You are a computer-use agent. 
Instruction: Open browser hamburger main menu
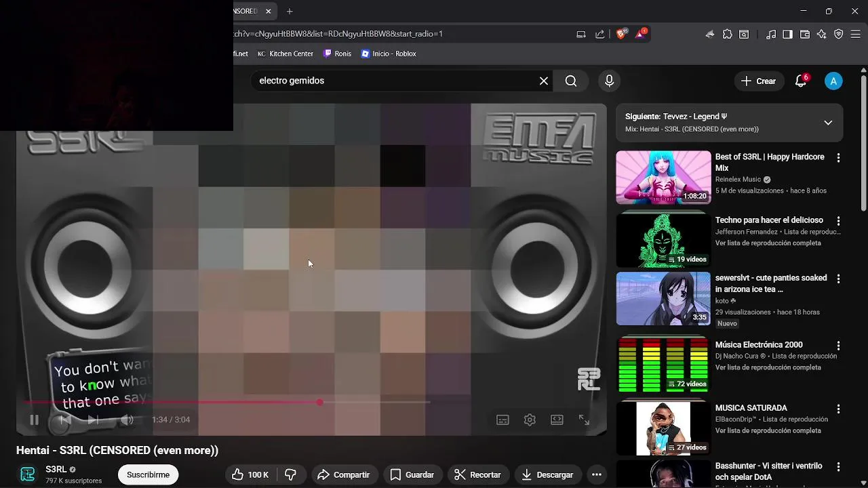pos(856,34)
